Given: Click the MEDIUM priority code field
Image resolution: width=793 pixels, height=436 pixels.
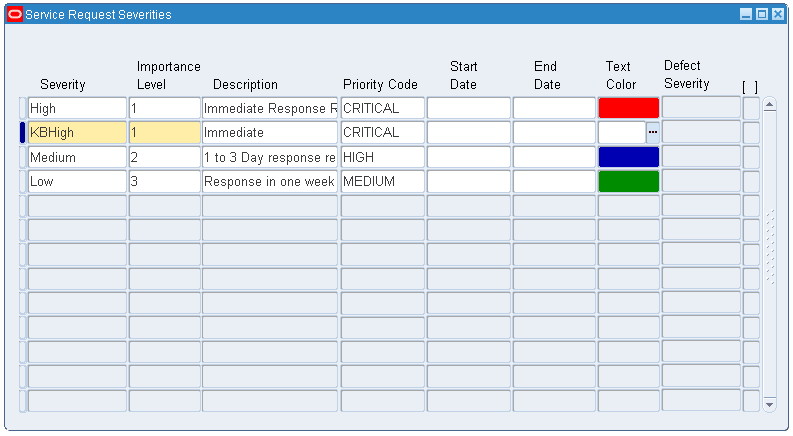Looking at the screenshot, I should click(x=383, y=181).
